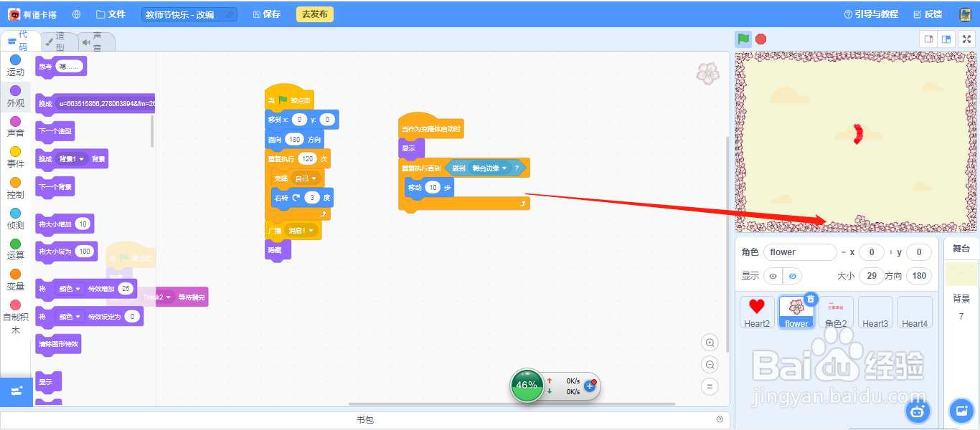Edit the sprite name field flower

[x=800, y=252]
